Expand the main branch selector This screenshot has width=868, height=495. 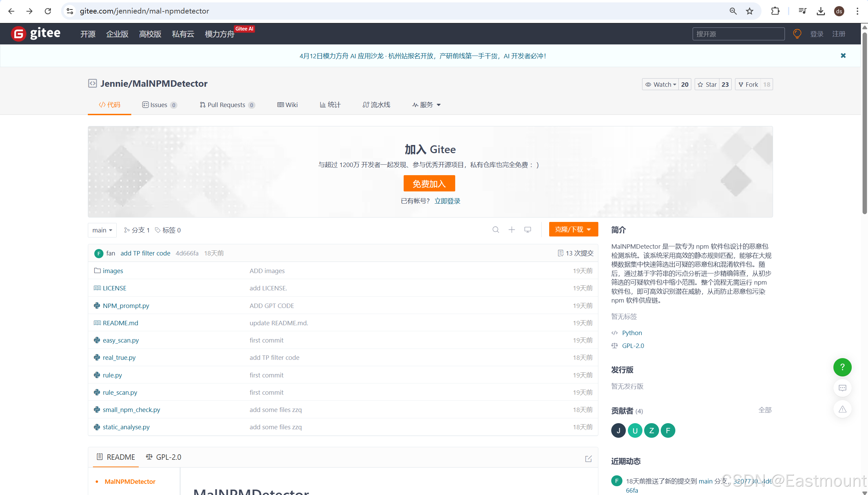102,230
